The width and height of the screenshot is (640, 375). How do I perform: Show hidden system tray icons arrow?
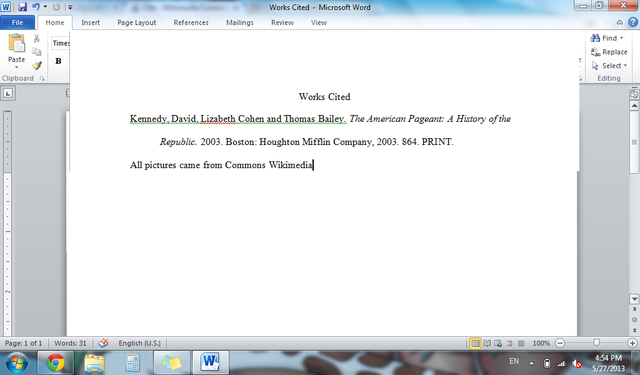[531, 363]
